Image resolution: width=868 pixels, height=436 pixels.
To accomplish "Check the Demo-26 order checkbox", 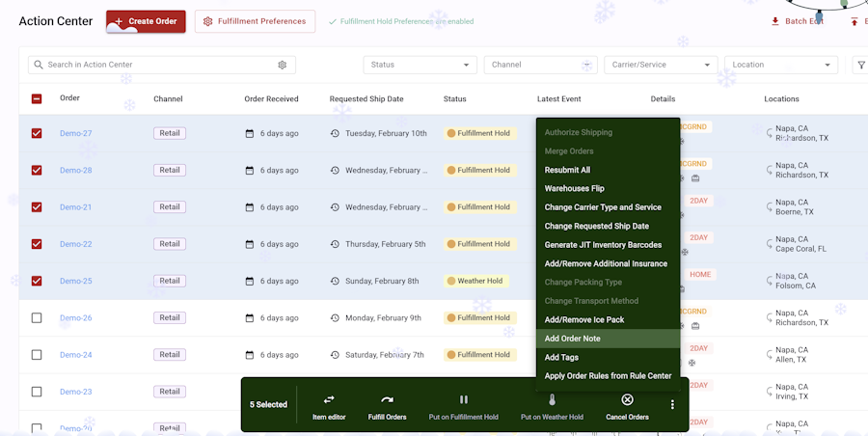I will tap(37, 317).
